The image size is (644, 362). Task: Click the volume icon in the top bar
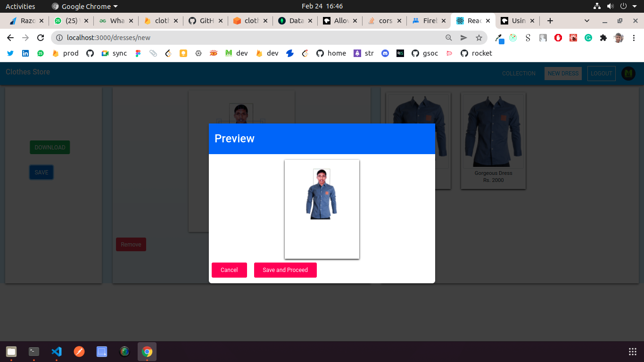(611, 6)
